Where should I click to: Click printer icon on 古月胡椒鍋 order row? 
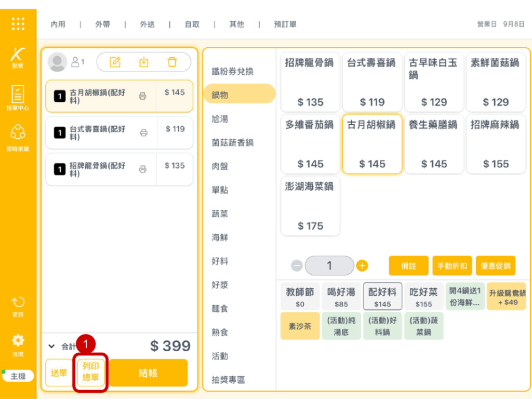tap(142, 96)
